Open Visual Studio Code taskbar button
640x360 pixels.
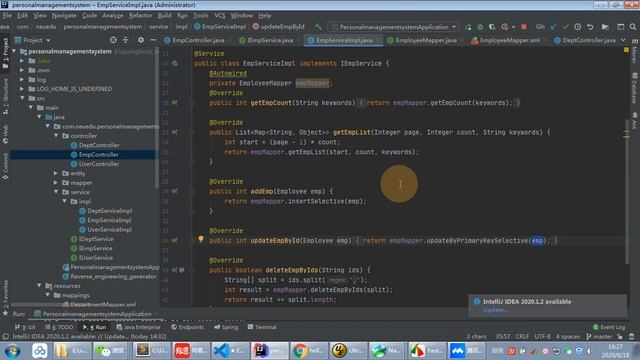coord(230,351)
